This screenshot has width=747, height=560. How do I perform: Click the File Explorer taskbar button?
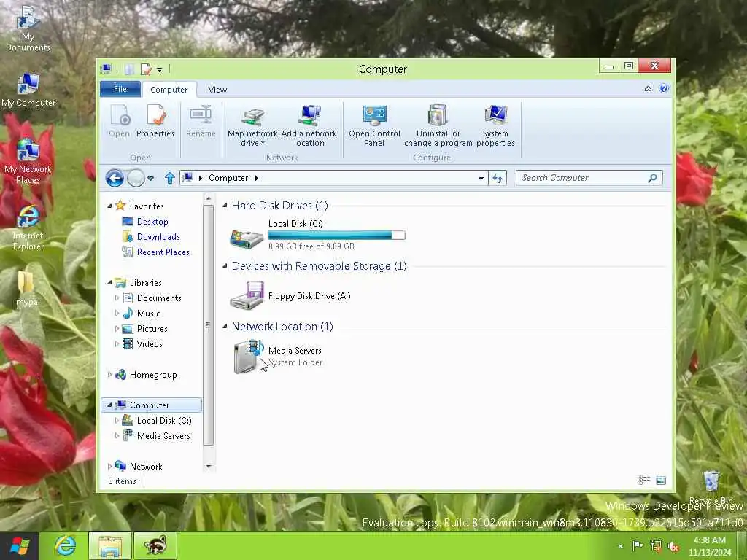coord(110,545)
